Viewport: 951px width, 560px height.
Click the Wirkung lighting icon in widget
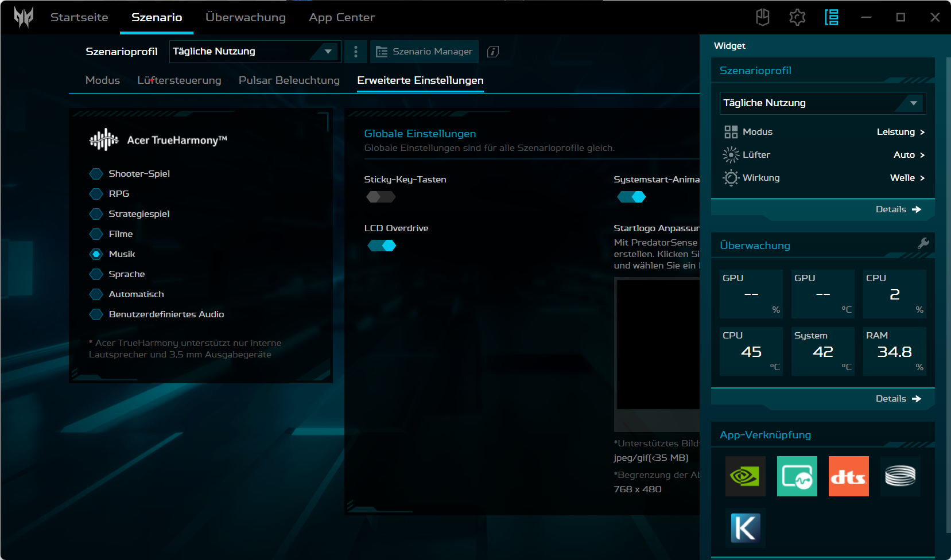click(731, 178)
